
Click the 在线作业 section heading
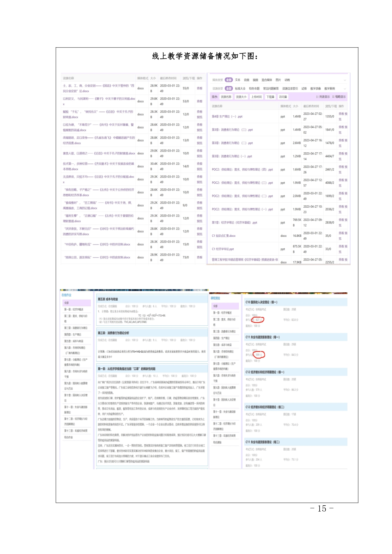(x=66, y=295)
